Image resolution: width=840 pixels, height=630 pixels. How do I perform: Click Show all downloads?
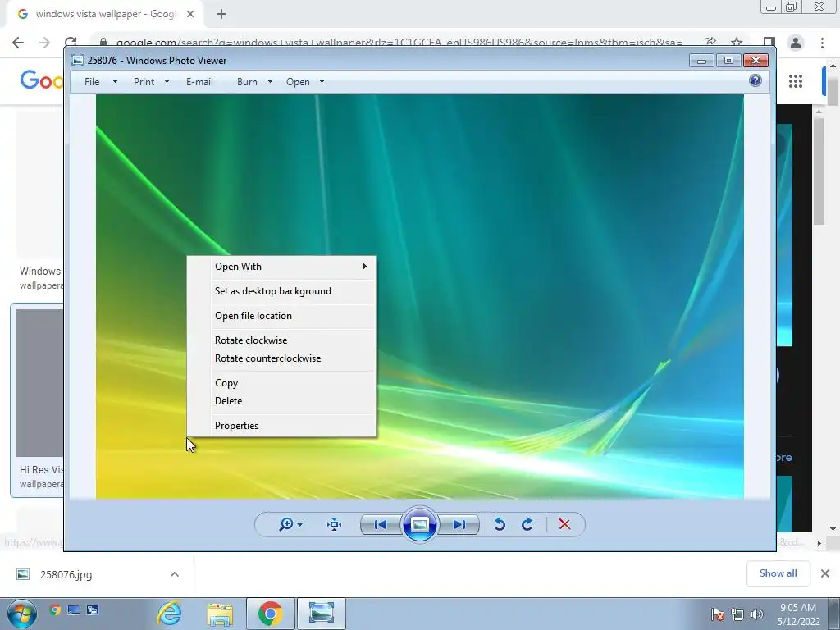tap(778, 573)
